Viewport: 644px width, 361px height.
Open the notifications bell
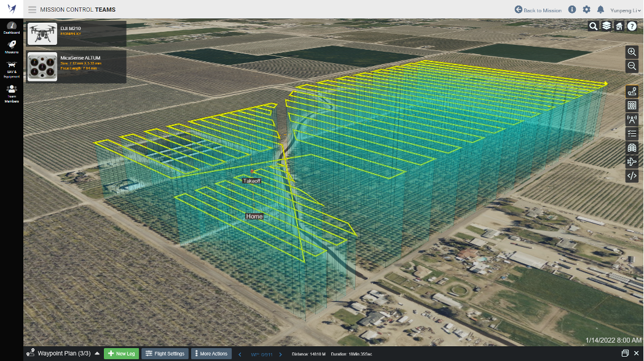coord(600,9)
